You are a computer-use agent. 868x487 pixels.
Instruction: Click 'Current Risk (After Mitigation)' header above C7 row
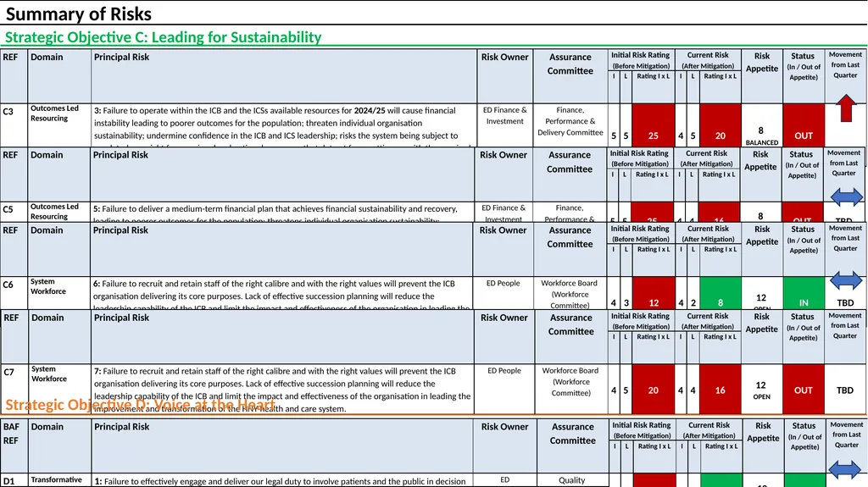click(709, 321)
